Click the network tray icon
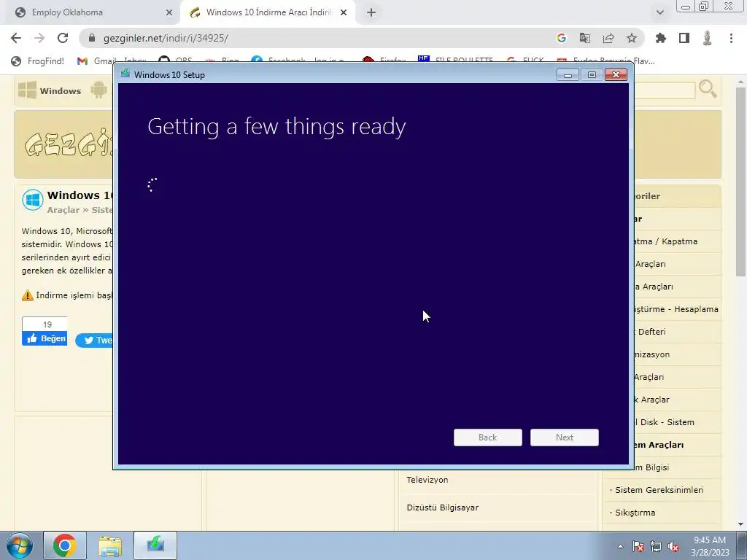The height and width of the screenshot is (560, 747). pos(656,546)
